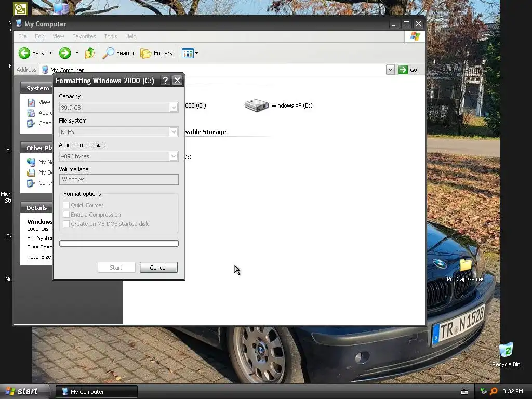Click the View system information icon
Viewport: 532px width, 399px height.
click(31, 102)
